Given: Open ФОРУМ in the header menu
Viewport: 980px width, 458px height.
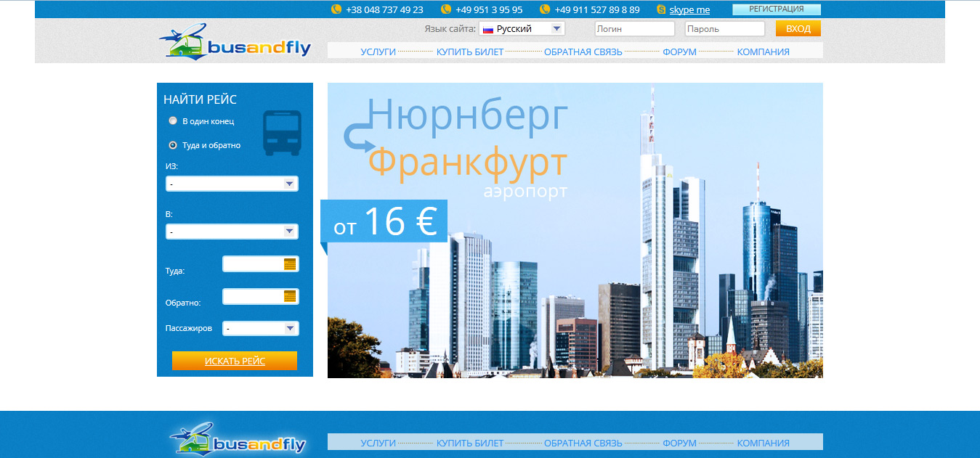Looking at the screenshot, I should click(x=679, y=52).
